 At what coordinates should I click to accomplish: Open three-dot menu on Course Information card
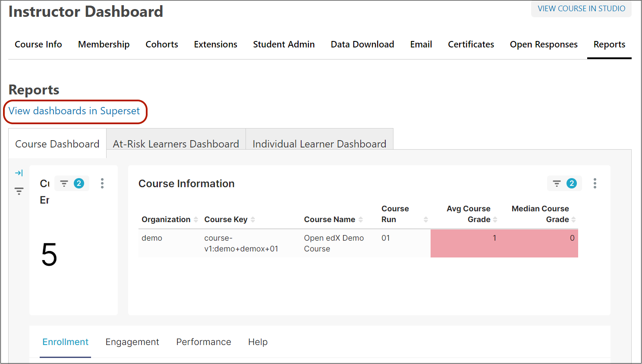click(x=595, y=183)
